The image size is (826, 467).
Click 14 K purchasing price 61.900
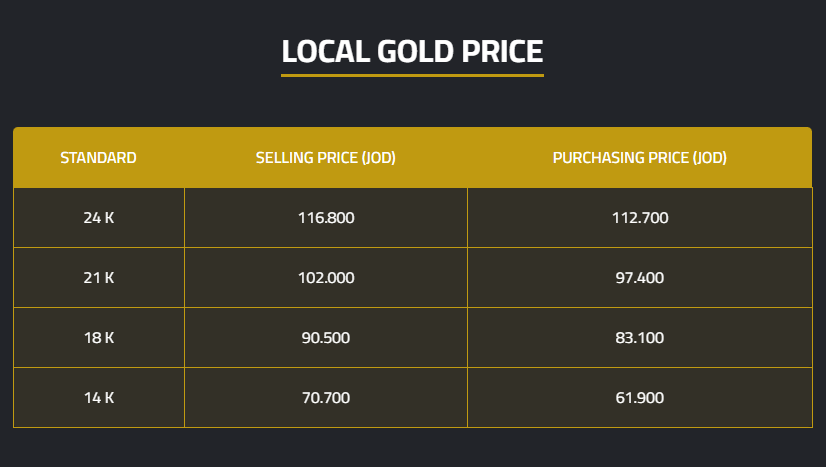[x=639, y=398]
